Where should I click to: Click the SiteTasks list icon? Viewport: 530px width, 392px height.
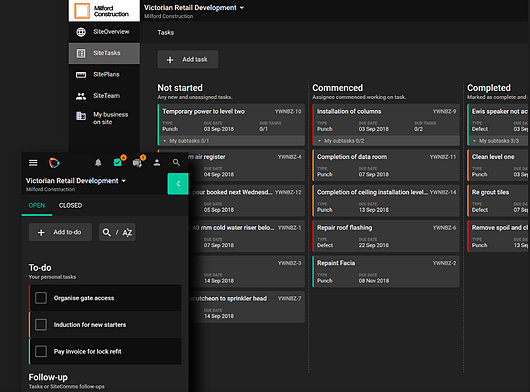(81, 53)
